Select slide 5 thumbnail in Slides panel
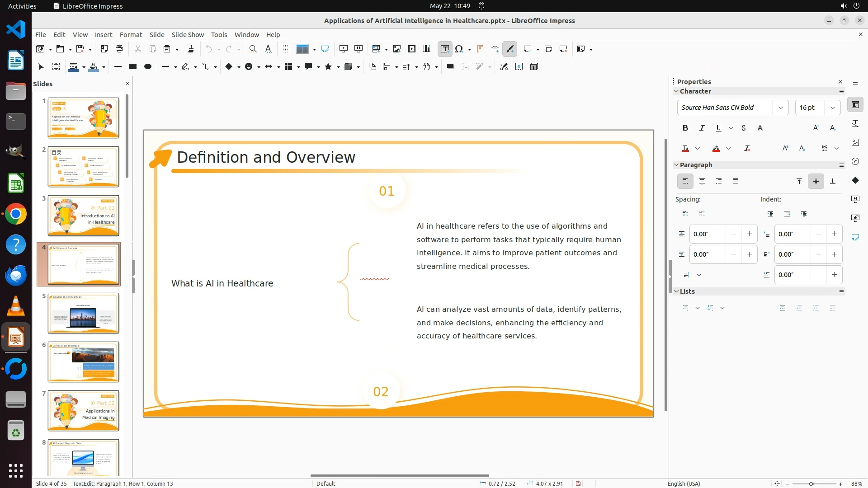The image size is (868, 488). pyautogui.click(x=83, y=313)
